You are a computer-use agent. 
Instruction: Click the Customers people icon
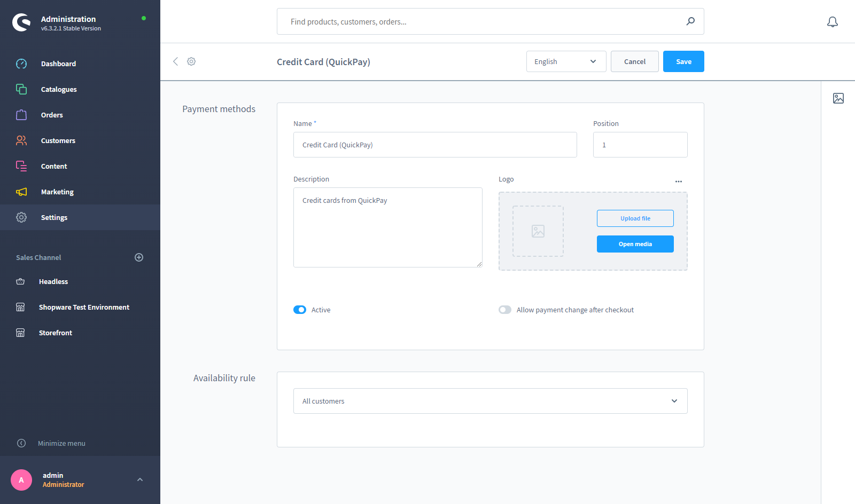coord(21,140)
